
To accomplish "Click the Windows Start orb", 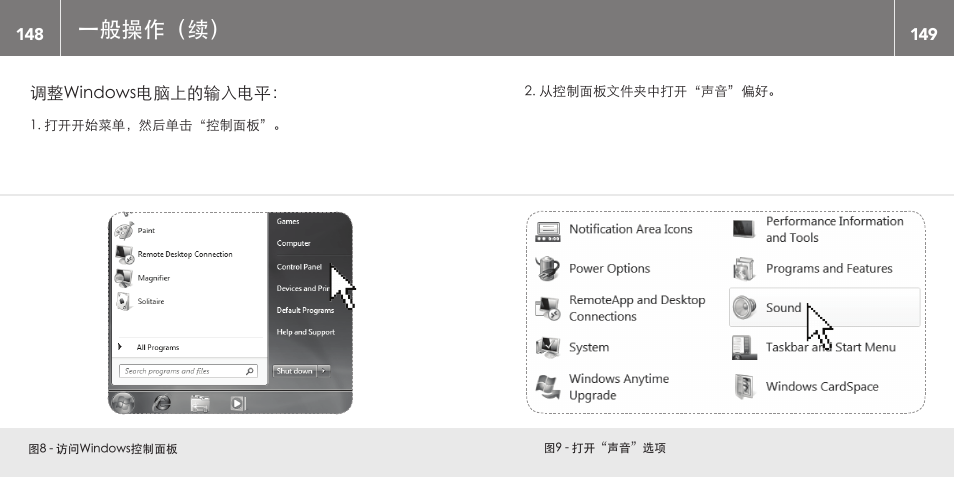I will 122,403.
